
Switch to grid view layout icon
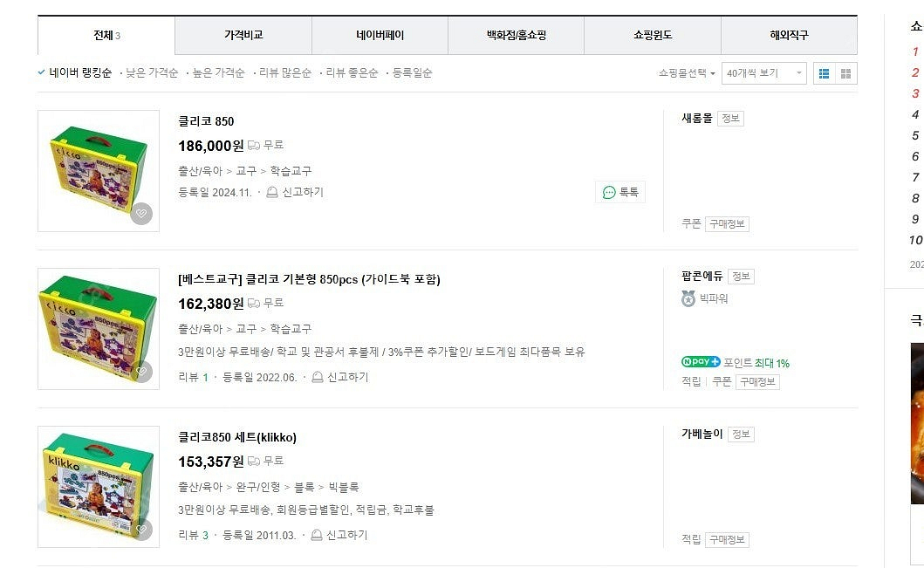(845, 73)
